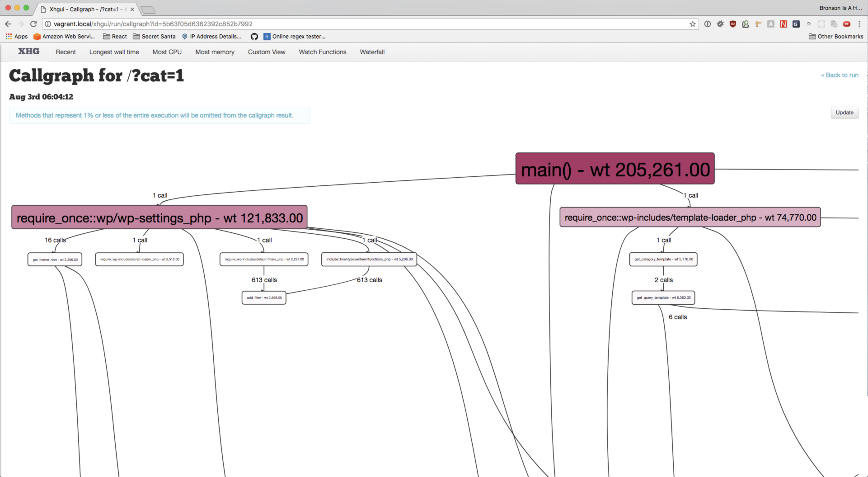Click the Bronson Is A H... profile name

841,8
